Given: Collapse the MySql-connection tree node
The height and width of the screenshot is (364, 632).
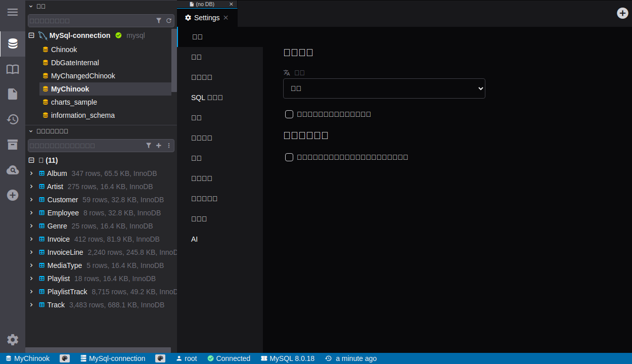Looking at the screenshot, I should click(x=31, y=35).
